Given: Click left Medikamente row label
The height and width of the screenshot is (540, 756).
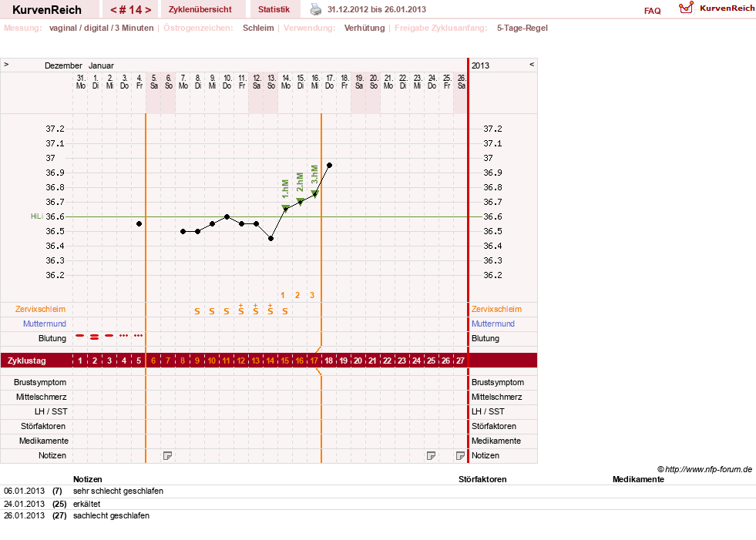Looking at the screenshot, I should pyautogui.click(x=43, y=441).
